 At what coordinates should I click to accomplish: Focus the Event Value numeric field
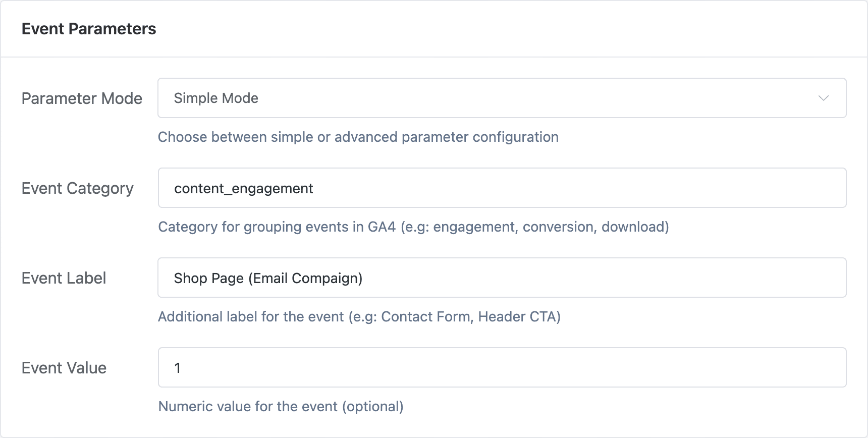(501, 367)
